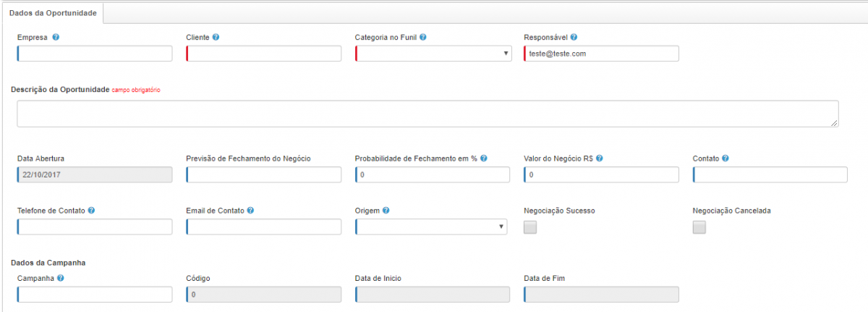
Task: Click Email de Contato help icon
Action: coord(250,211)
